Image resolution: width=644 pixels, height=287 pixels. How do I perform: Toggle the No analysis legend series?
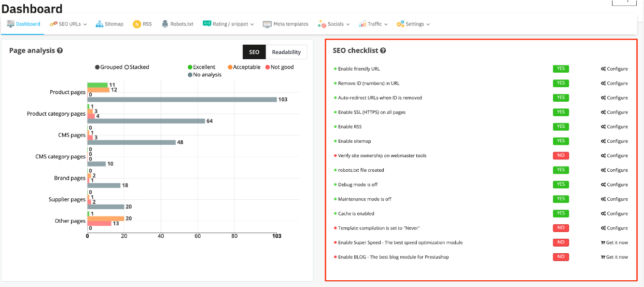click(x=204, y=75)
